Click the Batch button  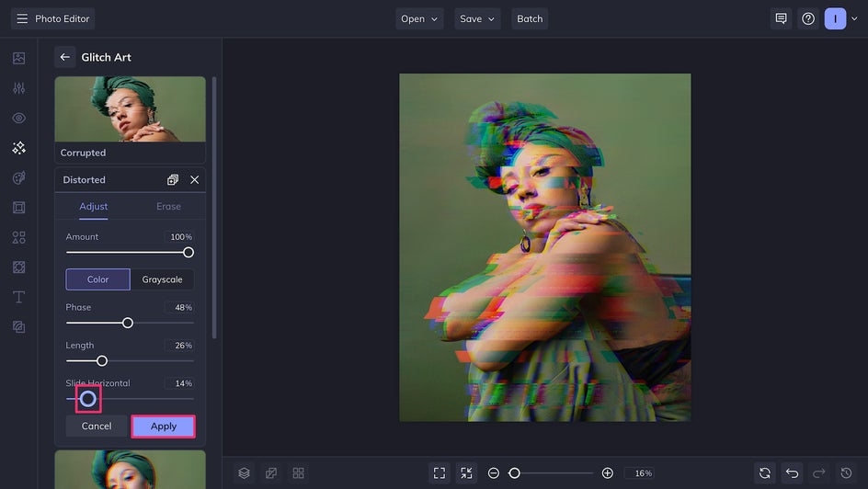pyautogui.click(x=530, y=18)
